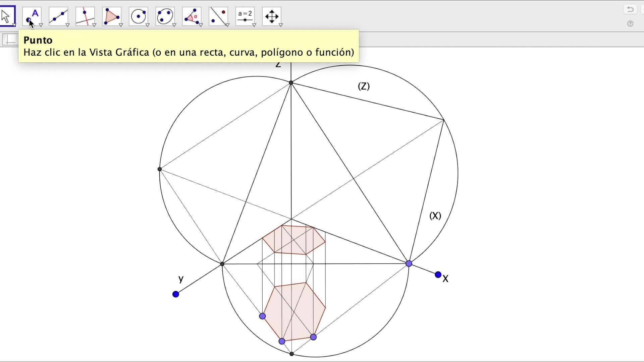
Task: Select the Angle tool
Action: pos(192,16)
